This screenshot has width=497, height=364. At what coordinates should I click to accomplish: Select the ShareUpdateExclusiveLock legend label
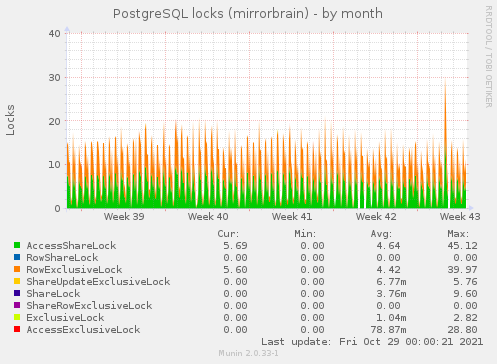click(98, 282)
